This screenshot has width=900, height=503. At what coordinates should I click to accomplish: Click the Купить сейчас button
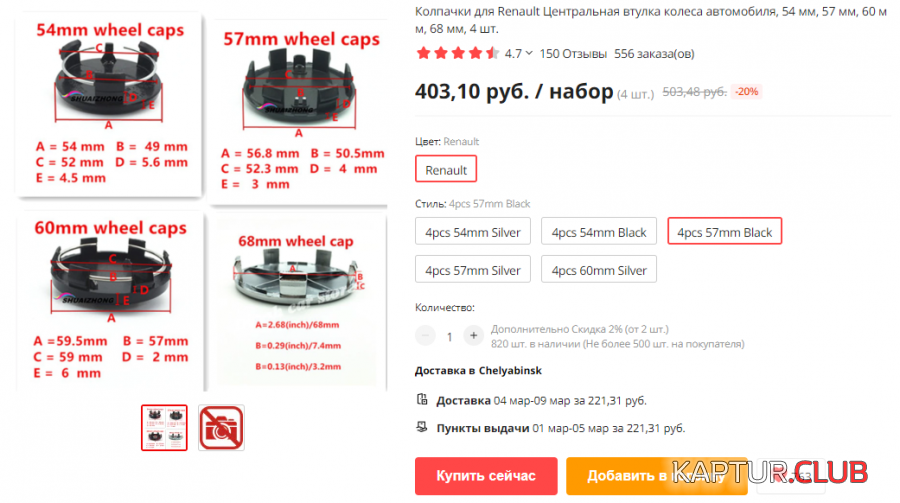coord(486,476)
